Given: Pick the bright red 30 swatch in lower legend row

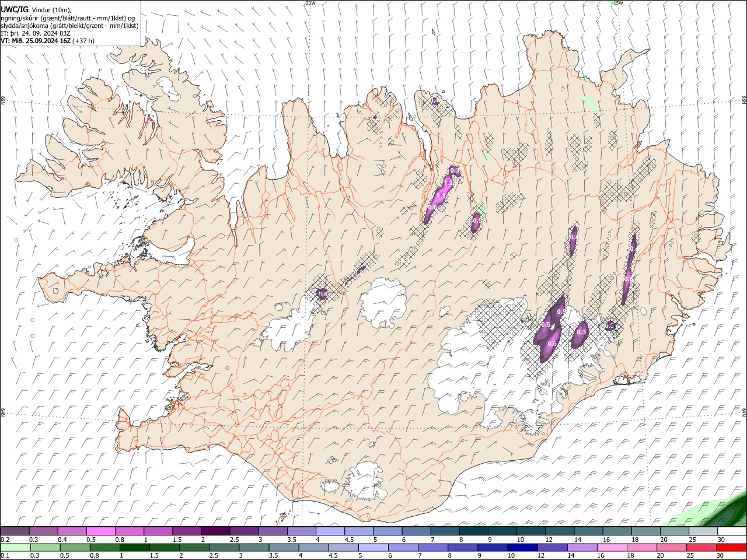Looking at the screenshot, I should 731,547.
